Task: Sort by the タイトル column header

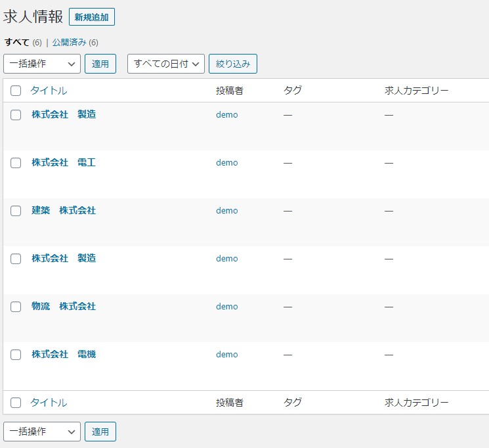Action: coord(49,91)
